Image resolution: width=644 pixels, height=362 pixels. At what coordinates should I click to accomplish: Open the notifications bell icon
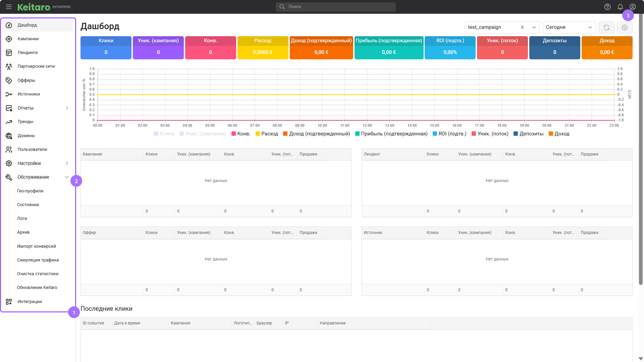click(x=620, y=7)
